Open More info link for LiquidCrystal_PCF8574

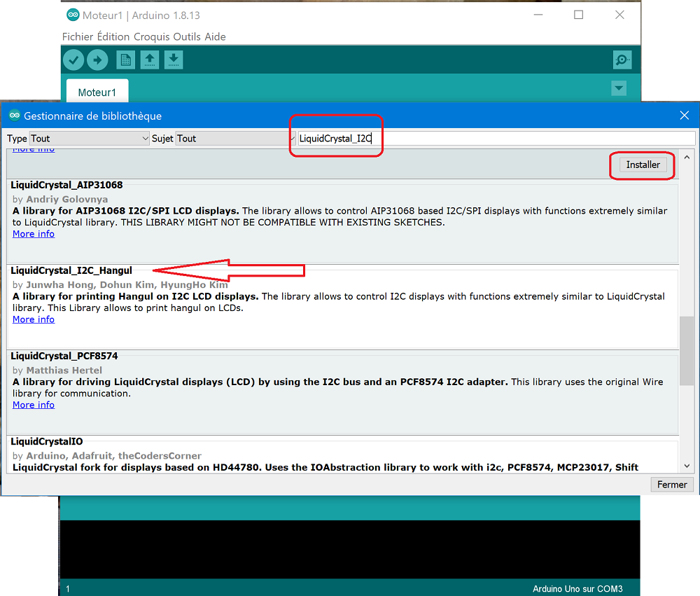pos(34,405)
